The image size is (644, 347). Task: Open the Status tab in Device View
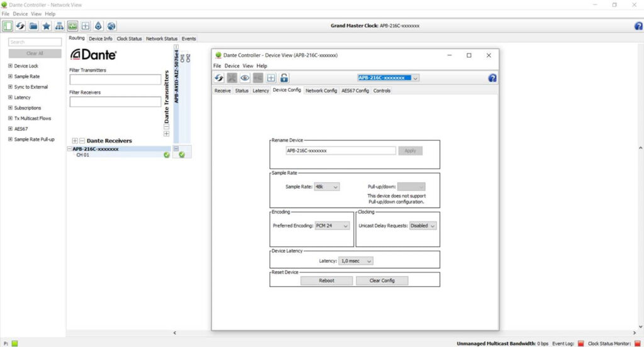pyautogui.click(x=241, y=91)
